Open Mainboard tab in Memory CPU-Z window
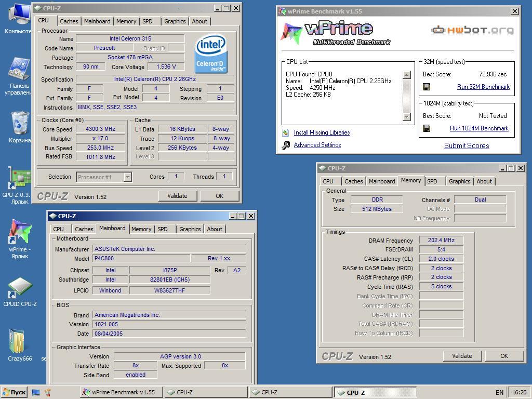 tap(382, 181)
